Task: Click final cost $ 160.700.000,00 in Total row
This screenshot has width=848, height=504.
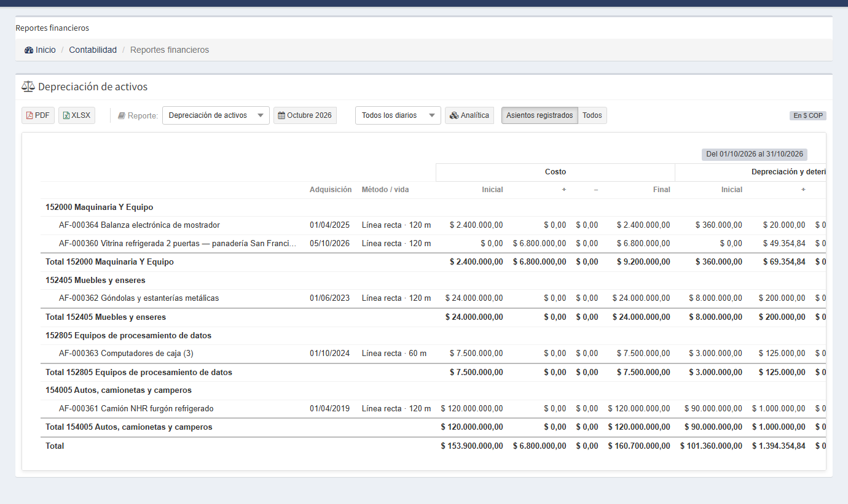Action: tap(639, 446)
